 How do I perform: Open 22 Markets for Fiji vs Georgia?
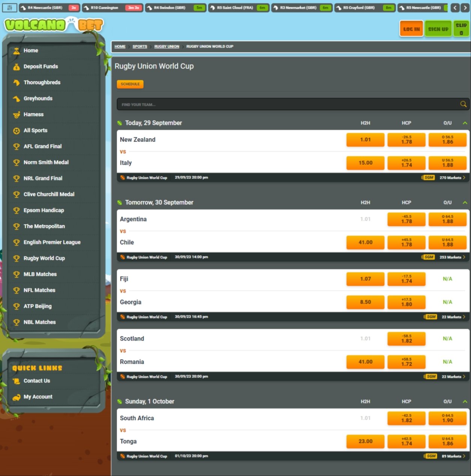(x=453, y=317)
